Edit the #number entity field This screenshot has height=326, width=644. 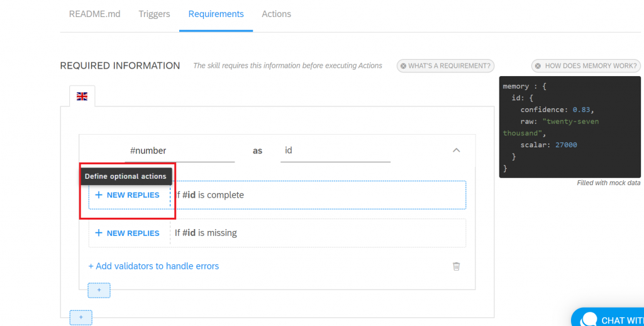[179, 151]
